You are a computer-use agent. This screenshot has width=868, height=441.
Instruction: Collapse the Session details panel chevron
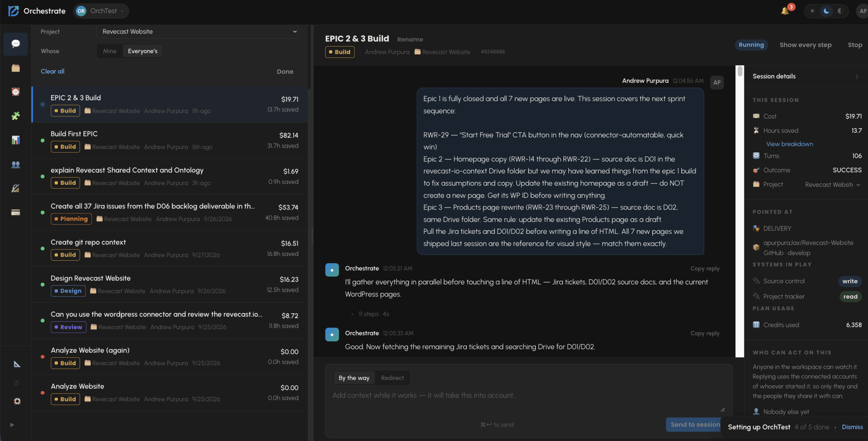pos(856,77)
